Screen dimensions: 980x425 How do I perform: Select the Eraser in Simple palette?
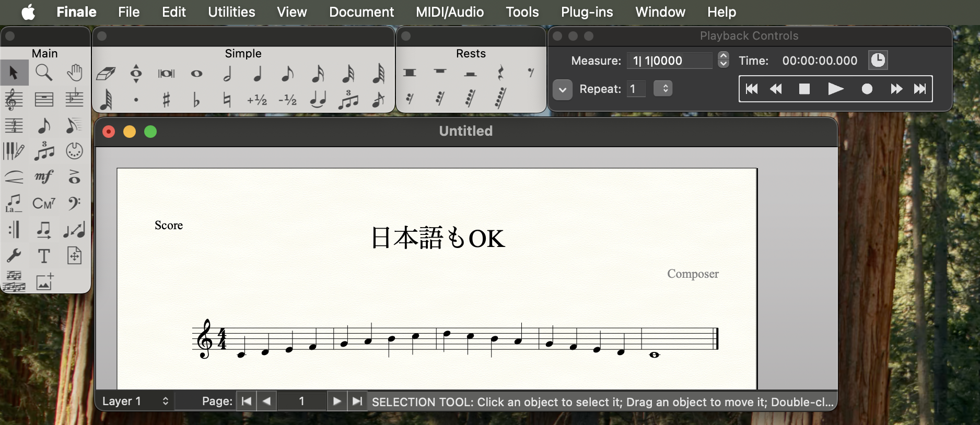click(106, 74)
